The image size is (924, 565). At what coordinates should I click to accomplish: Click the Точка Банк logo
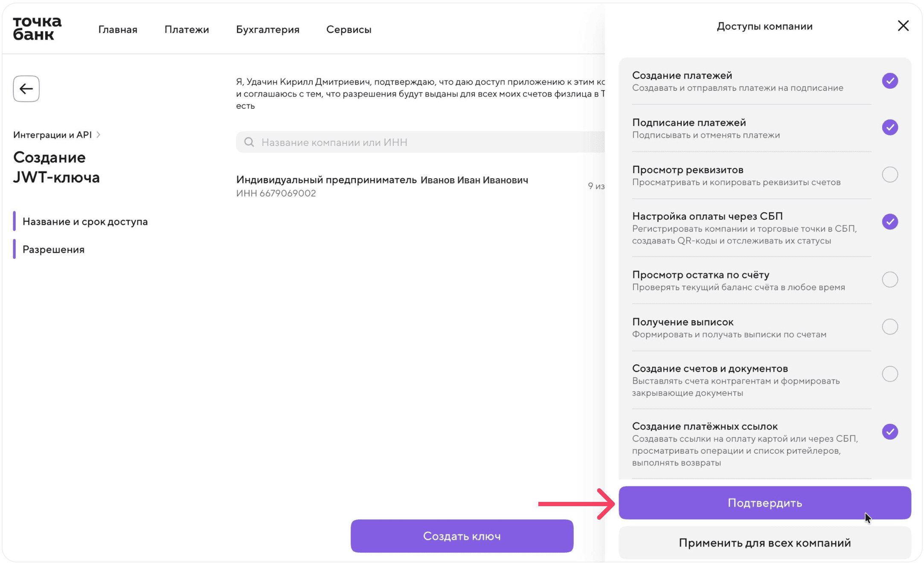[37, 29]
